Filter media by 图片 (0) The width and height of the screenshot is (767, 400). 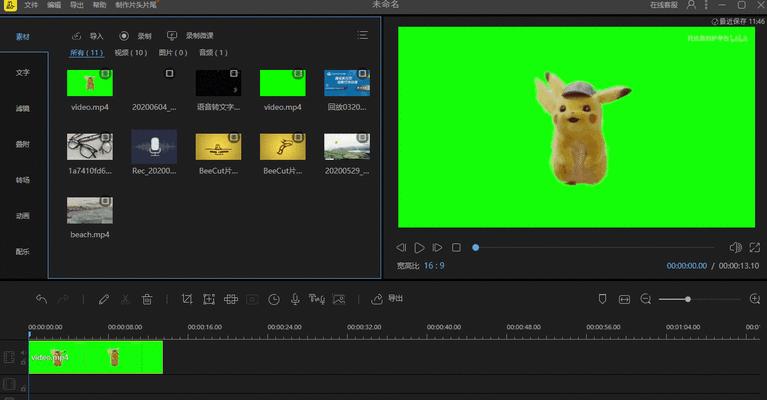pyautogui.click(x=173, y=52)
